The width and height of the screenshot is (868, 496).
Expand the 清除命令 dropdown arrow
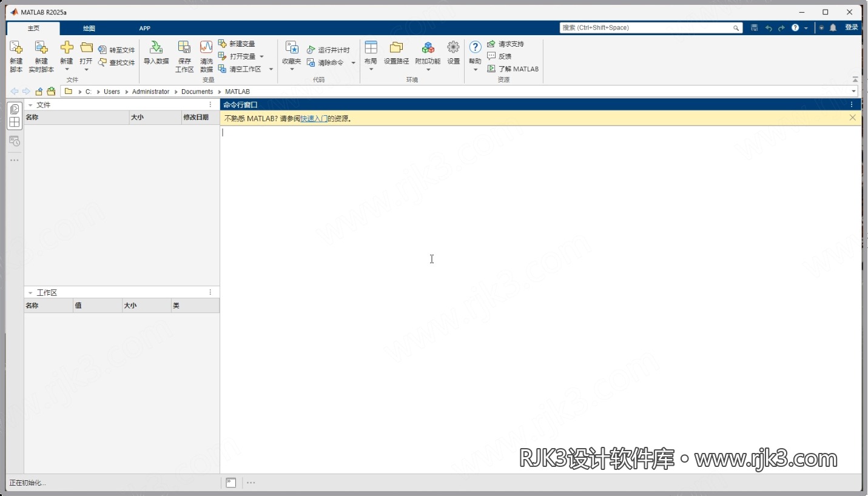tap(354, 63)
